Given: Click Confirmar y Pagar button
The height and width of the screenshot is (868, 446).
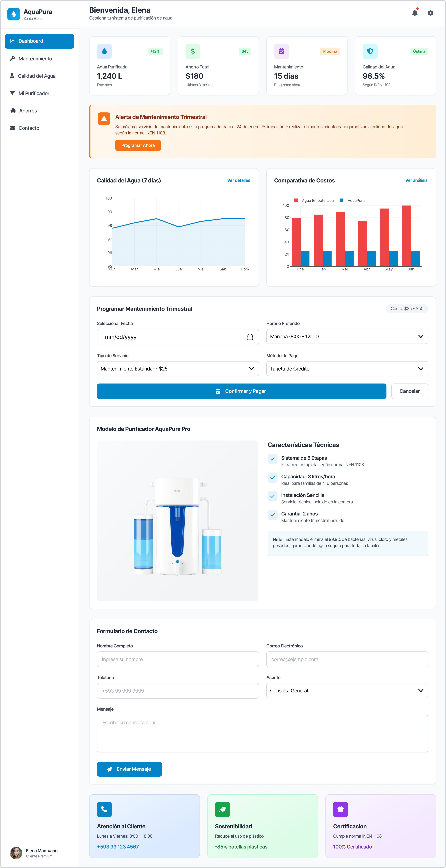Looking at the screenshot, I should coord(242,391).
